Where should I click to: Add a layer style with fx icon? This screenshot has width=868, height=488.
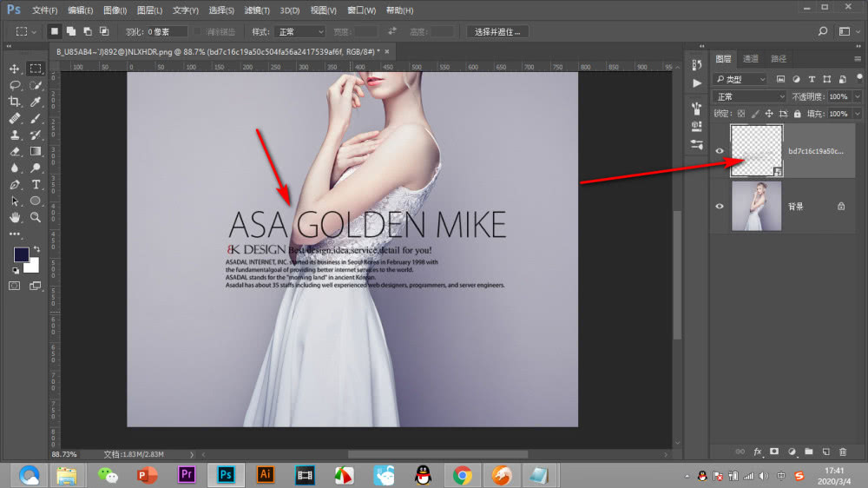coord(757,452)
